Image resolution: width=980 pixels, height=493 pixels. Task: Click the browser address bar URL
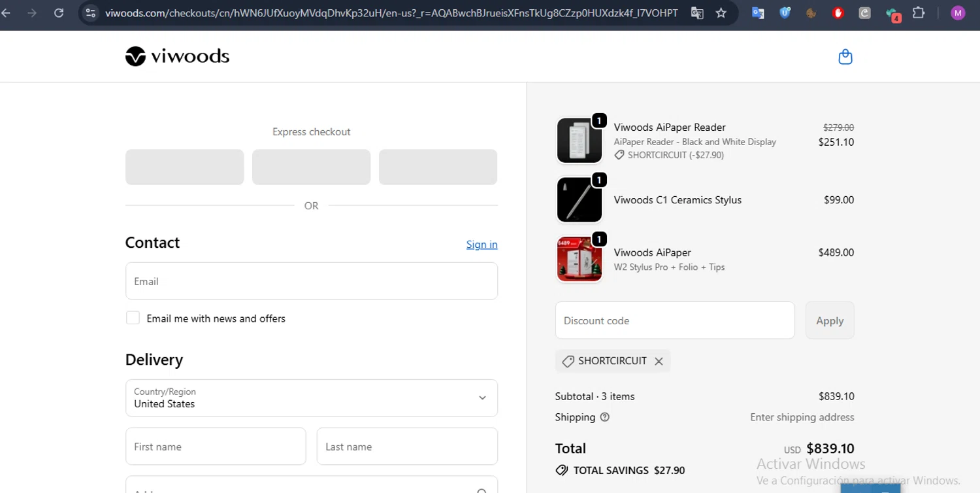(391, 12)
